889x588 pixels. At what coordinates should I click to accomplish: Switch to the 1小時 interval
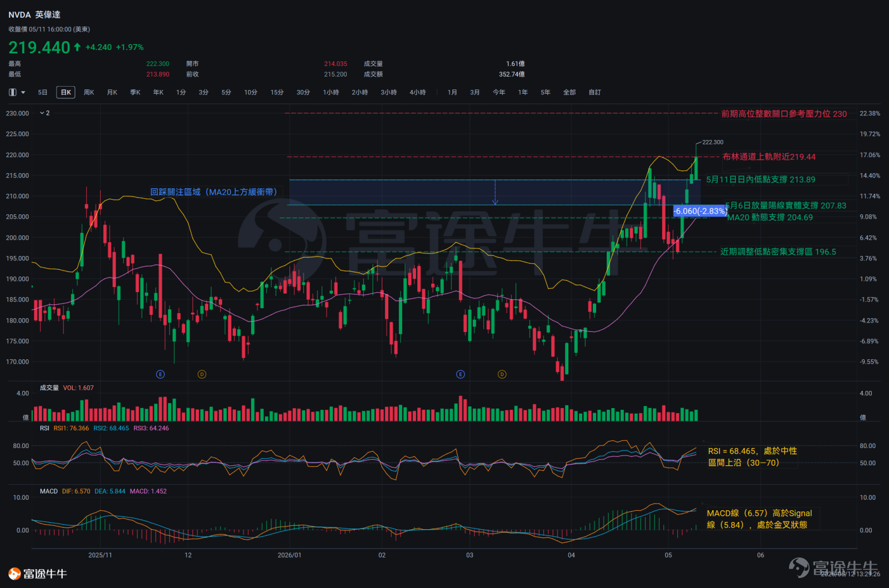tap(331, 92)
